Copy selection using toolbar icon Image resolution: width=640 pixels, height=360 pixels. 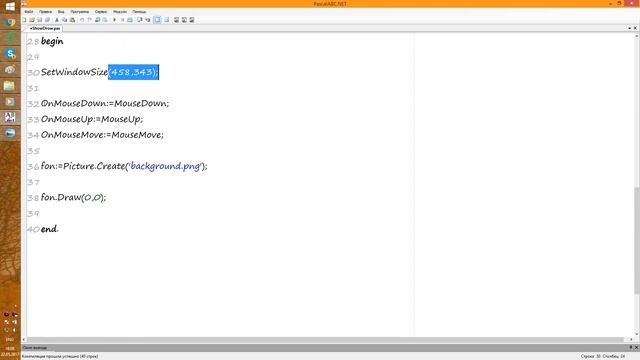point(64,20)
